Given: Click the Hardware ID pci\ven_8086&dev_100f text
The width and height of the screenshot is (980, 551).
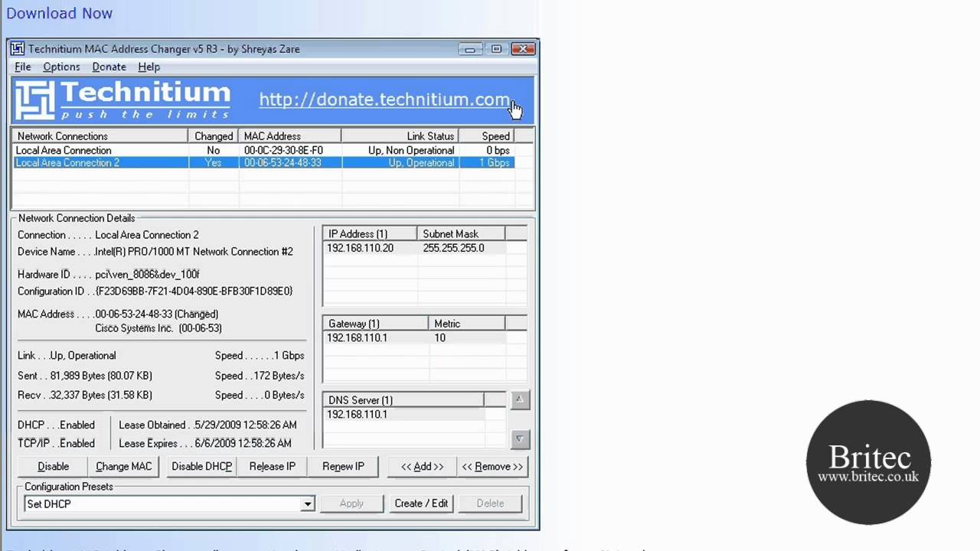Looking at the screenshot, I should click(x=147, y=275).
